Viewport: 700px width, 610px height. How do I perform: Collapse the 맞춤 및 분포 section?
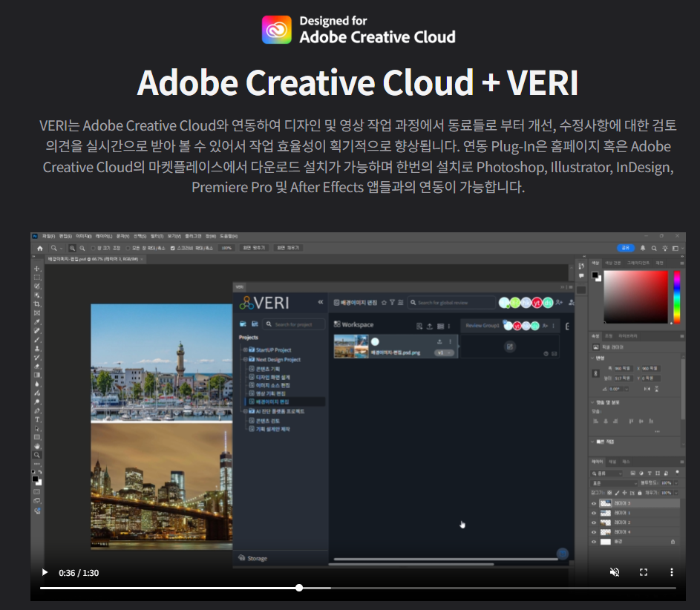[593, 402]
